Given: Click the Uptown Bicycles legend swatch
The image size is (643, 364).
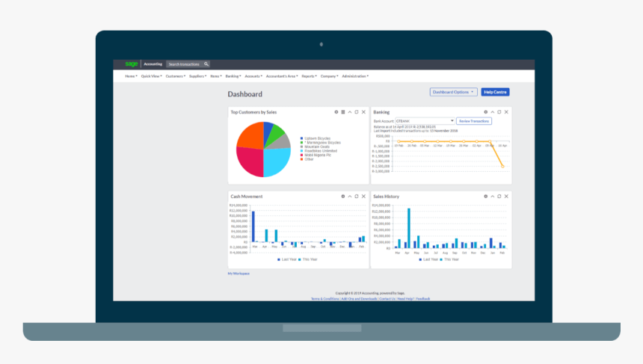Looking at the screenshot, I should coord(302,138).
